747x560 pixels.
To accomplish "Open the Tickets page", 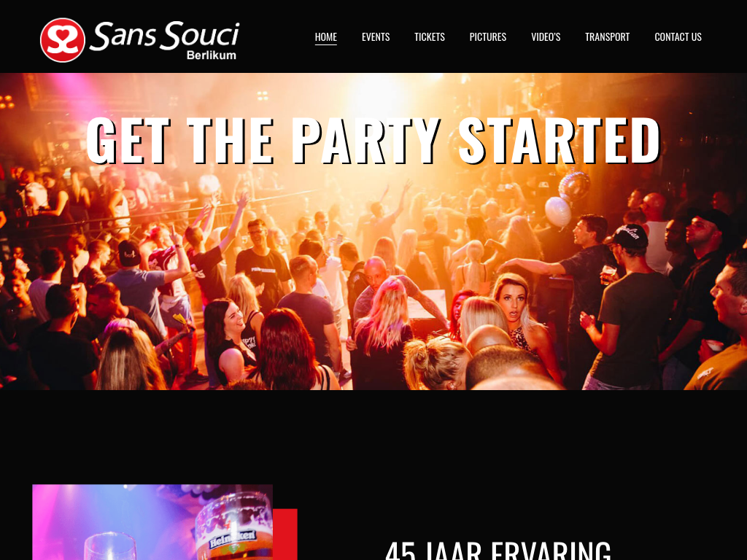I will 429,36.
